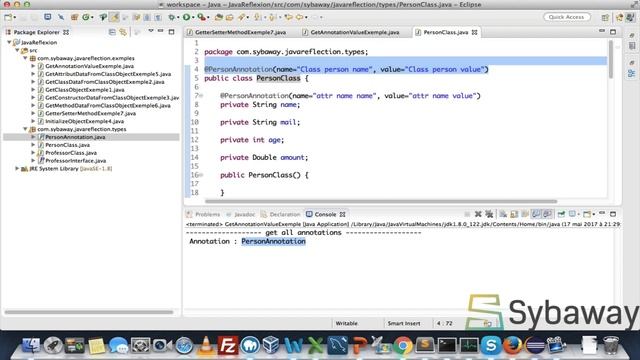Minimize the editor area
Viewport: 640px width, 360px height.
coord(602,31)
